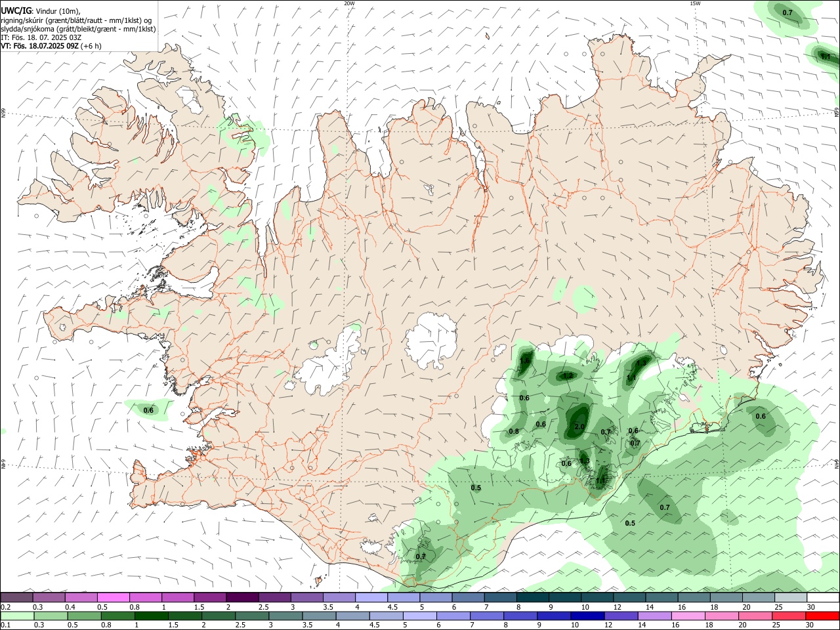Pick the medium green 0.5 swatch on lower scale
This screenshot has width=840, height=630.
coord(84,616)
